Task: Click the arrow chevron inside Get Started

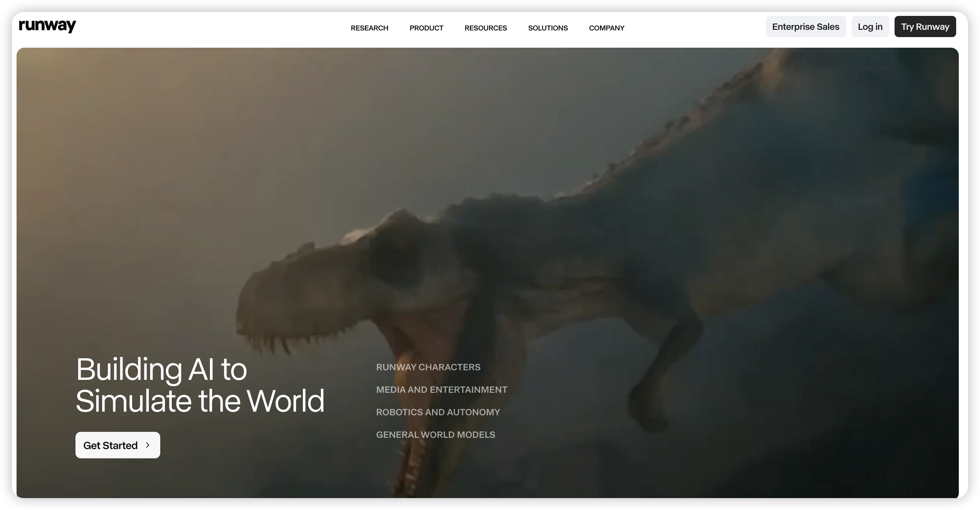Action: (x=148, y=445)
